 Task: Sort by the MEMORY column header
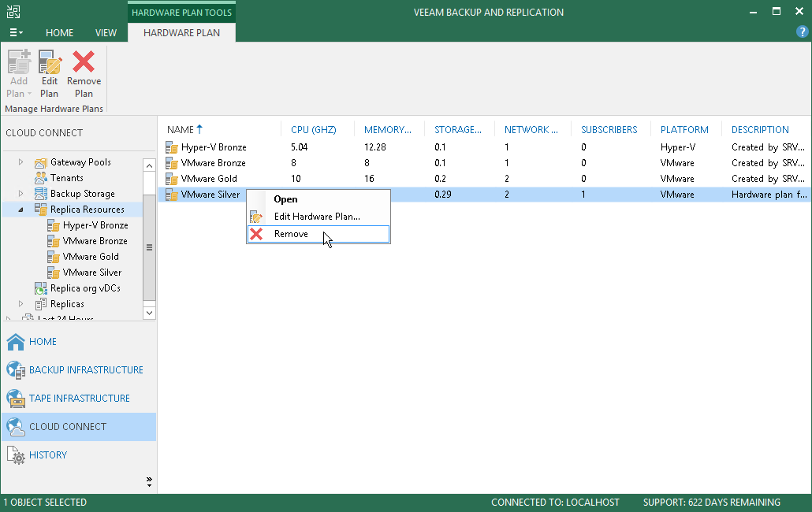[389, 130]
